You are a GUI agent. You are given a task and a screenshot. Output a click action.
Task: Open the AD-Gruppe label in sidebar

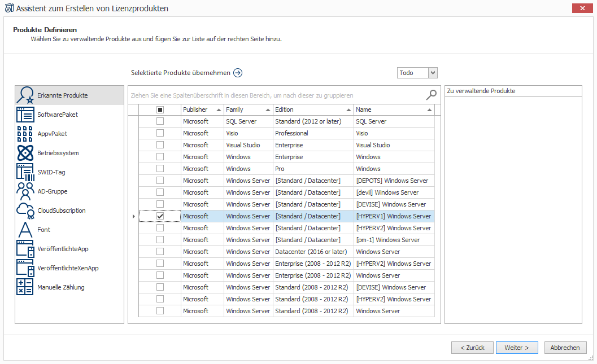(52, 191)
